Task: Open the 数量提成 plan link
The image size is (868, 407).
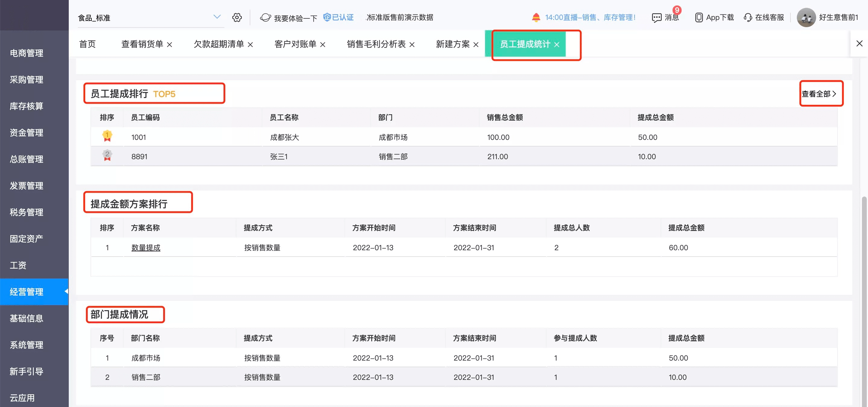Action: [x=146, y=248]
